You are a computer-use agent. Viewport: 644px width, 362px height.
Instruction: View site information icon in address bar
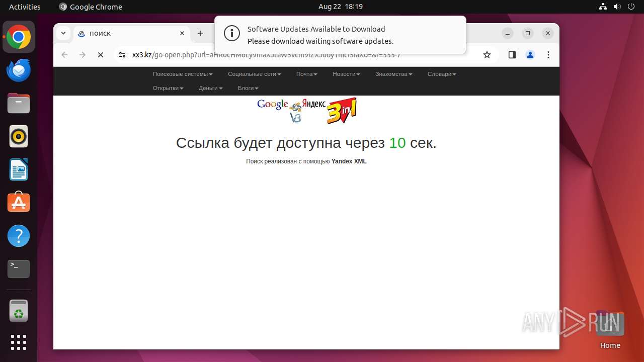coord(122,55)
